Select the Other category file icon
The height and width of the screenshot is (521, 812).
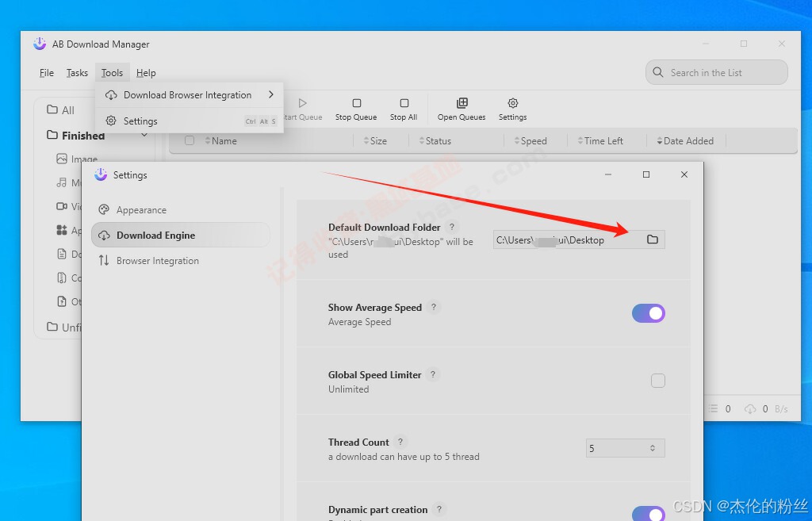62,301
